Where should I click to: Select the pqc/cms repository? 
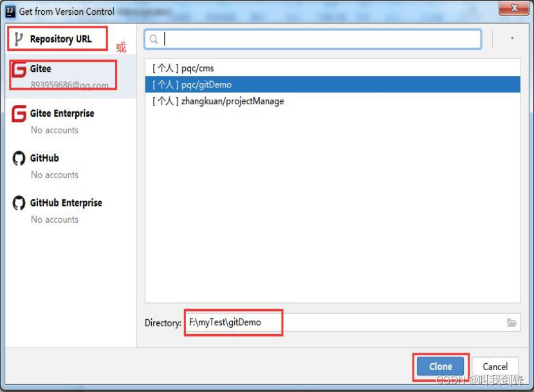333,68
